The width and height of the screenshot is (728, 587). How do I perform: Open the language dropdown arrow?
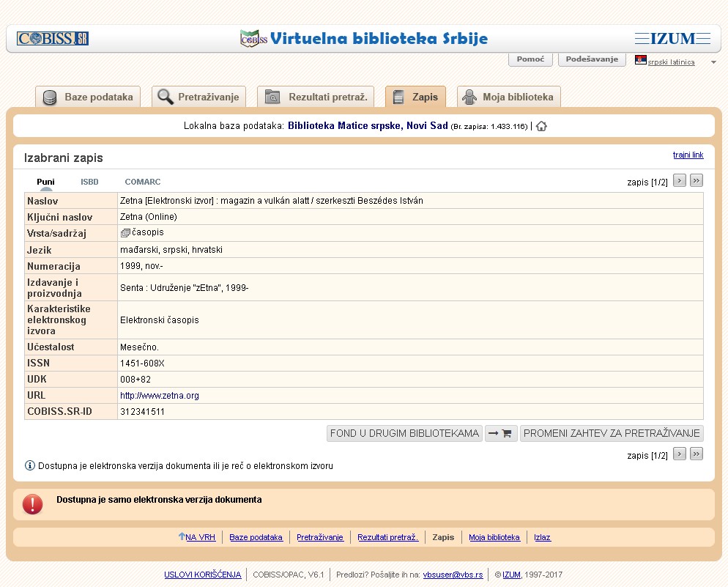(x=713, y=62)
